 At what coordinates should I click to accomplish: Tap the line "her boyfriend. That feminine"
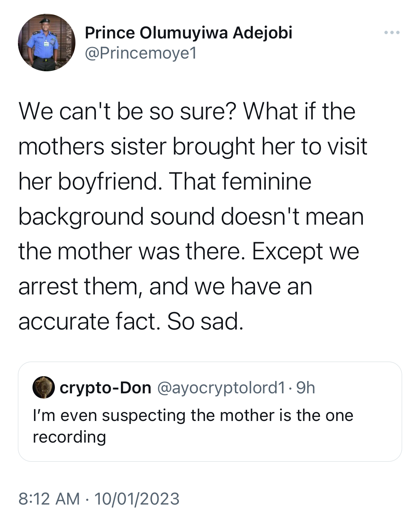(165, 181)
